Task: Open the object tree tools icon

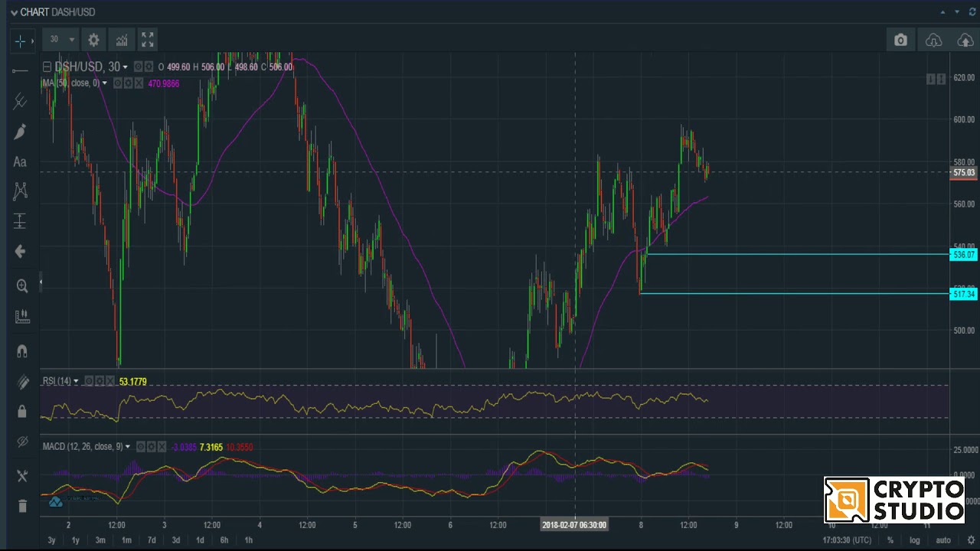Action: 21,476
